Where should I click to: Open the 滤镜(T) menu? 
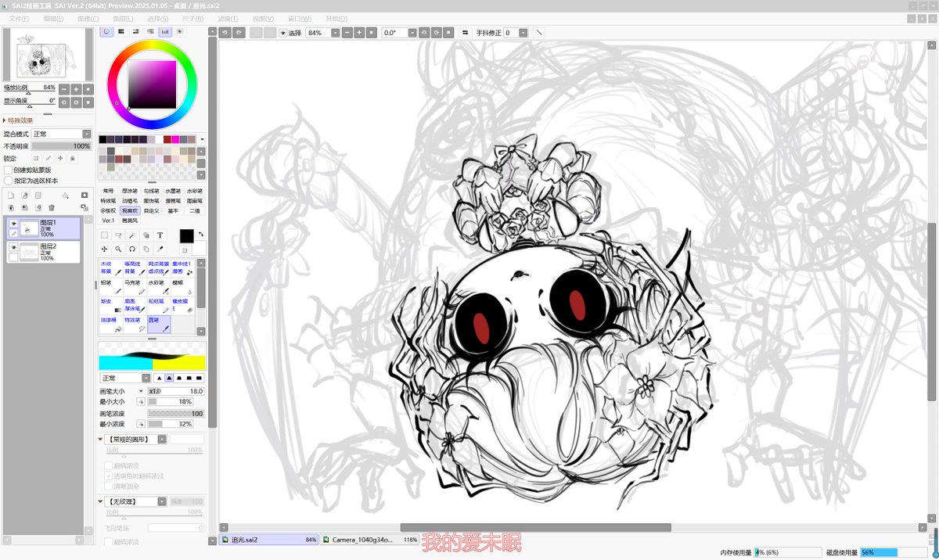[228, 18]
